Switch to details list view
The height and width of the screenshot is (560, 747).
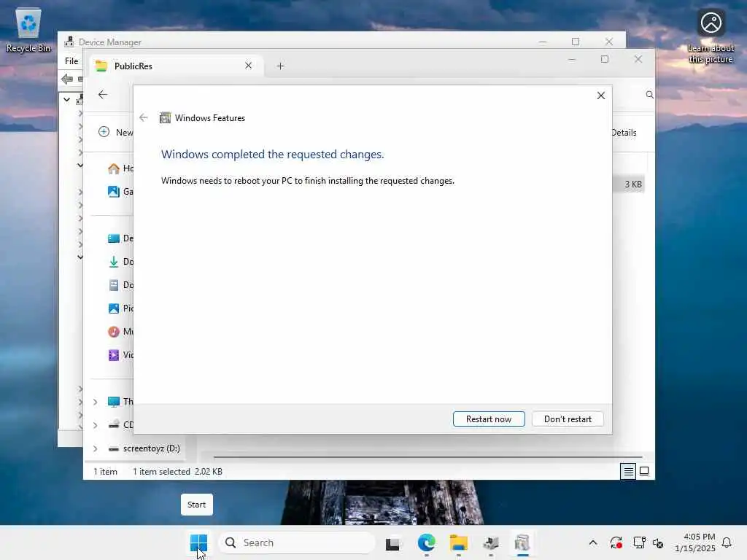point(628,472)
